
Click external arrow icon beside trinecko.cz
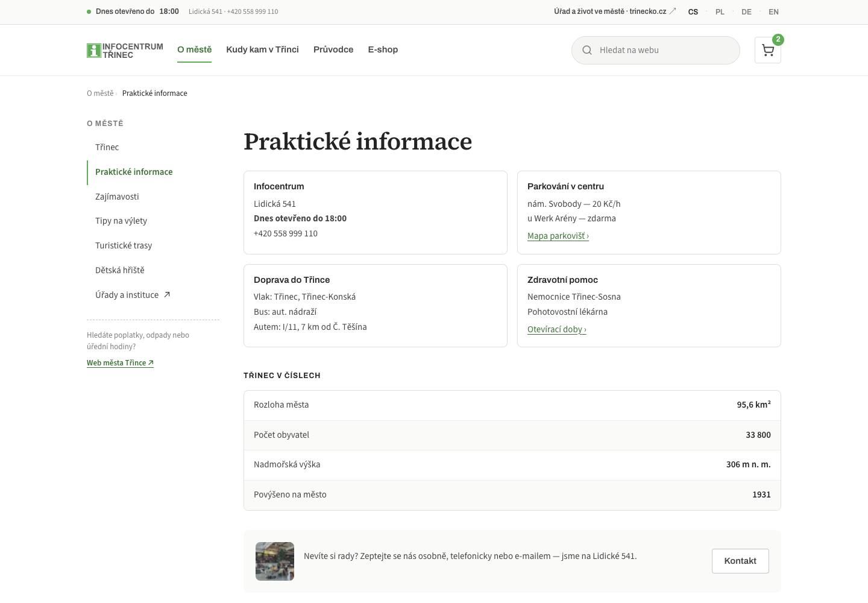point(673,11)
